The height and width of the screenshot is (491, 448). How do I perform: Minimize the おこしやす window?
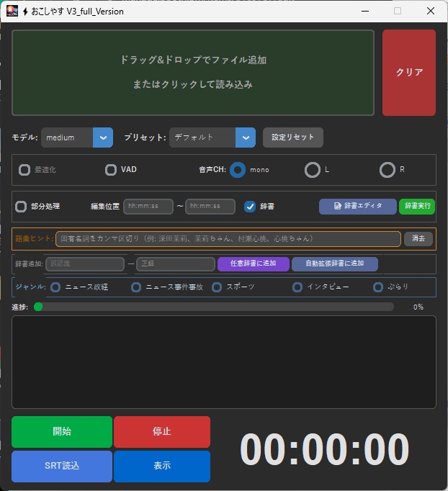point(365,11)
